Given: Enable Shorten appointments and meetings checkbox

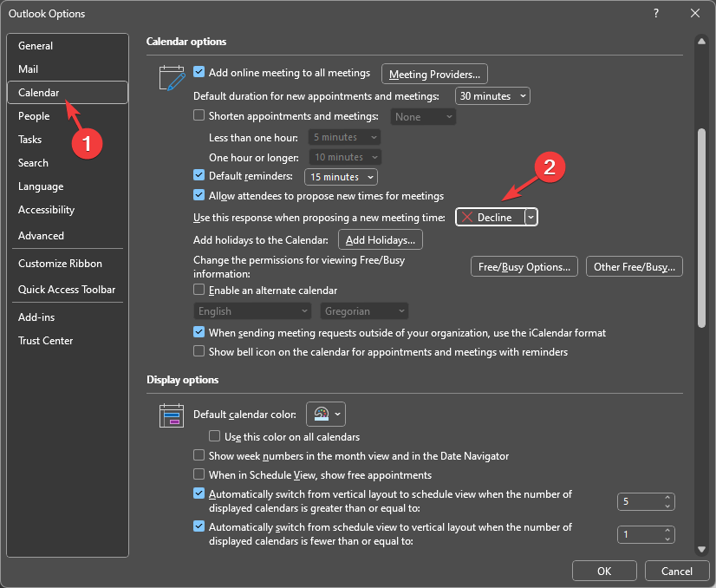Looking at the screenshot, I should tap(199, 115).
